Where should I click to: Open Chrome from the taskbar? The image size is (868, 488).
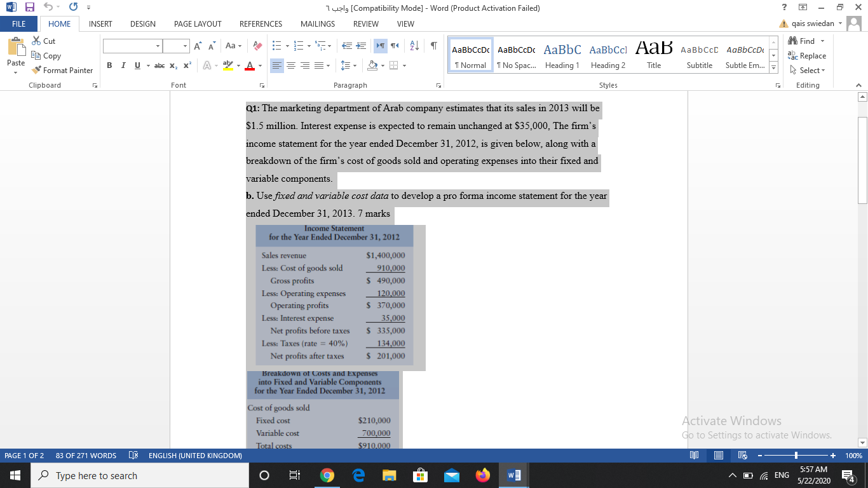[327, 475]
